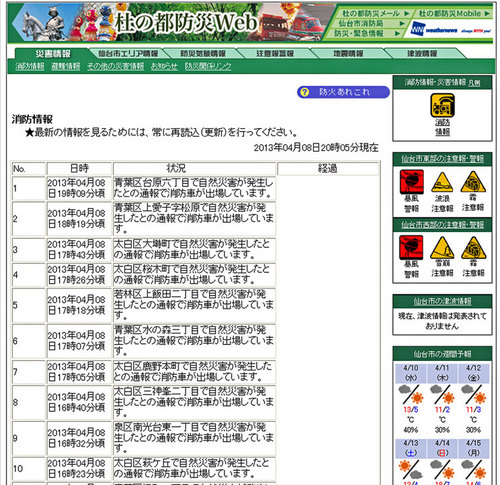Image resolution: width=500 pixels, height=485 pixels.
Task: Select row 3 status about 太白区大塒町
Action: click(195, 250)
